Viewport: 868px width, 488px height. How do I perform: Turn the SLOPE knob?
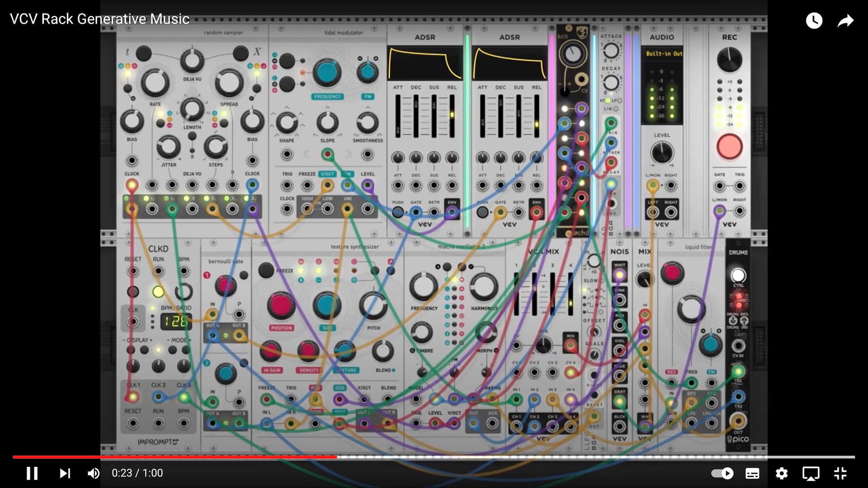[x=327, y=122]
